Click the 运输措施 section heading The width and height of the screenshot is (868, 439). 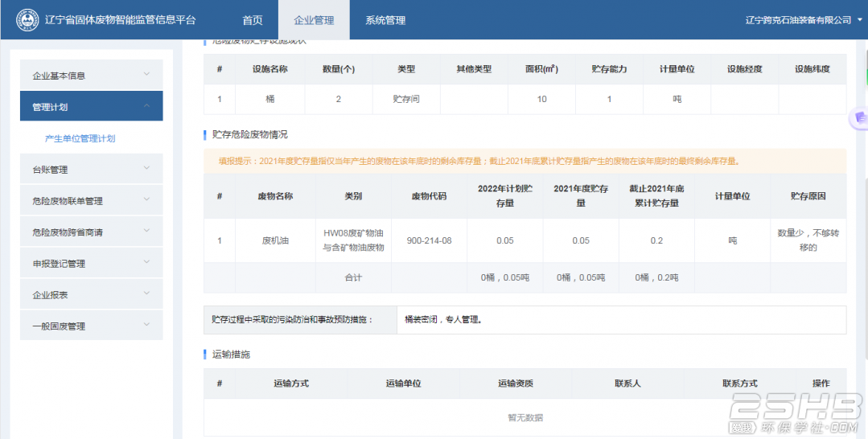coord(231,355)
